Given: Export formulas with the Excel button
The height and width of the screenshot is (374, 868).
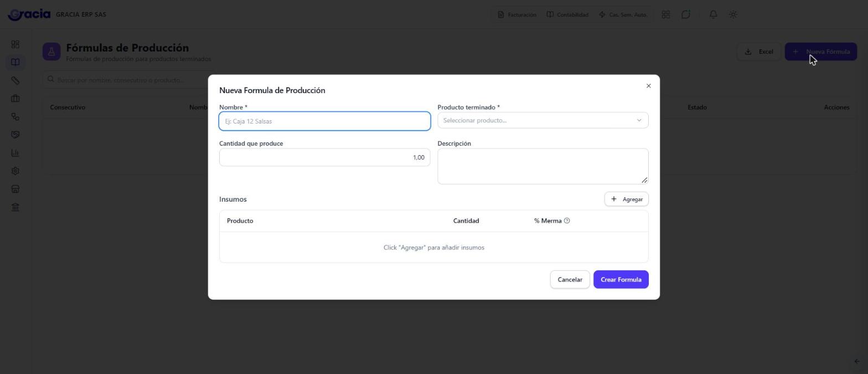Looking at the screenshot, I should (758, 52).
